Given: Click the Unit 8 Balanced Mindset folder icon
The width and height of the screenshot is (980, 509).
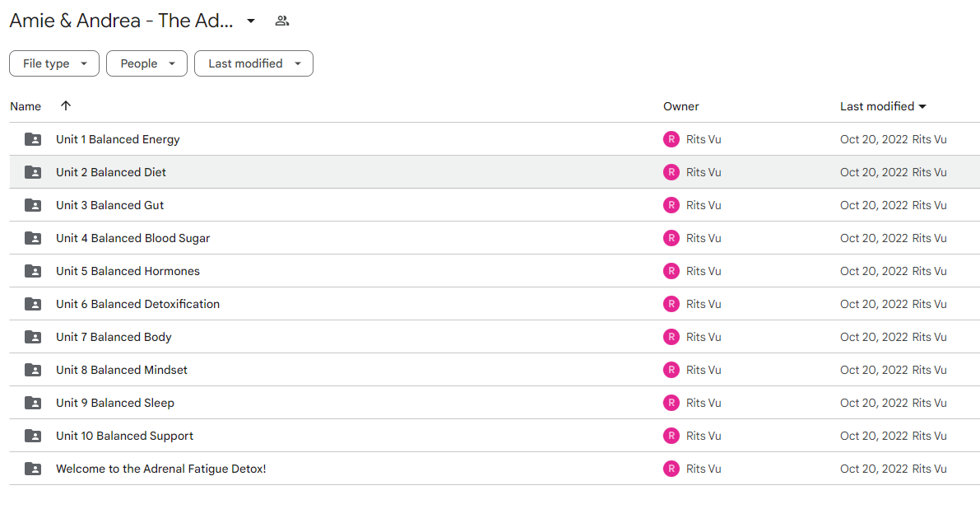Looking at the screenshot, I should click(x=33, y=370).
